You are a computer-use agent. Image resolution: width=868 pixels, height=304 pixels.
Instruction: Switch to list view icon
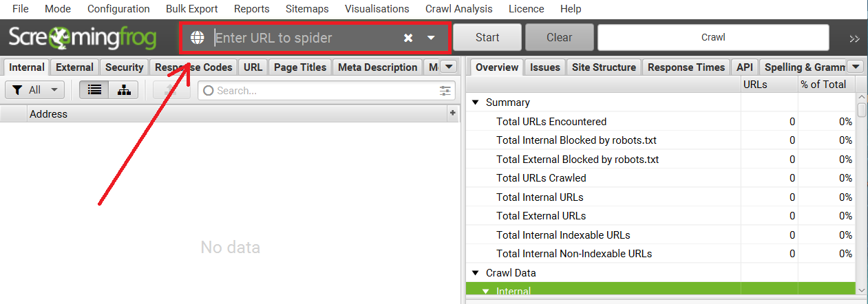point(94,90)
